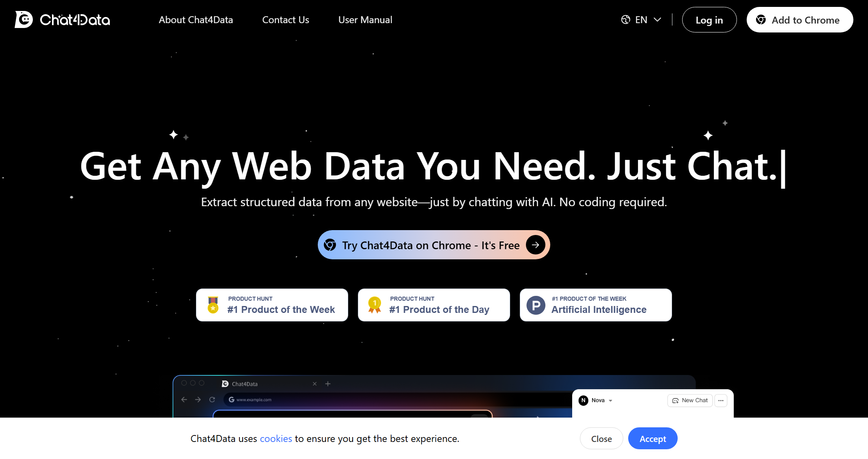Open Contact Us page

coord(285,20)
